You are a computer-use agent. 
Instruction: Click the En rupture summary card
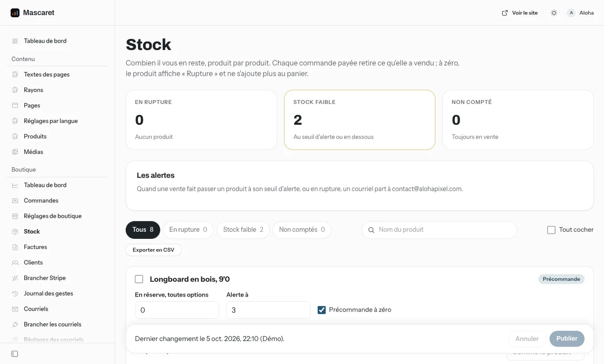click(x=201, y=120)
